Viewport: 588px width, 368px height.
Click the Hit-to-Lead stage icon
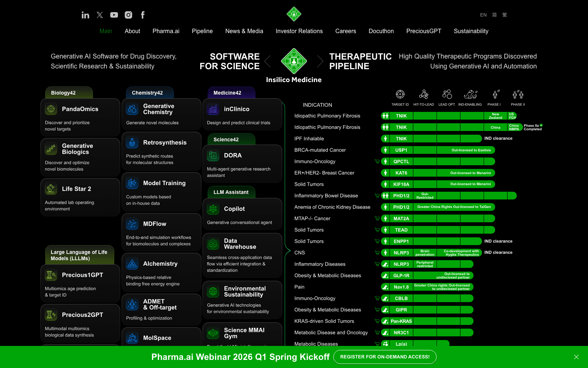[x=424, y=94]
